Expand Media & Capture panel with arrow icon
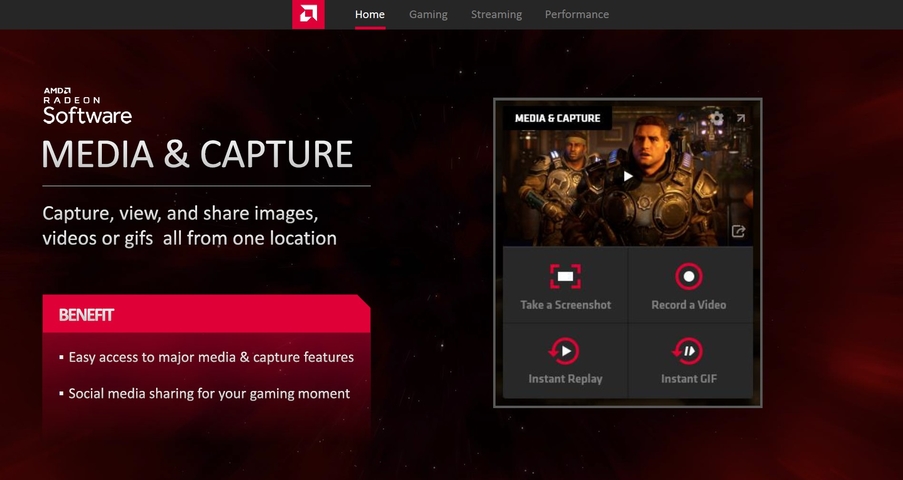Viewport: 903px width, 480px height. coord(741,118)
